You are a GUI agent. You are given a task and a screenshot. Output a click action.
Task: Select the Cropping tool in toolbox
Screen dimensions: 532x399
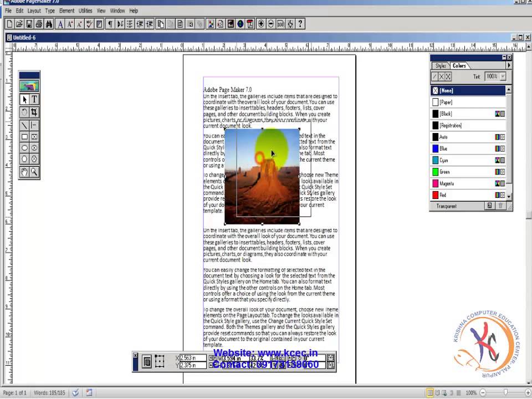pyautogui.click(x=34, y=112)
